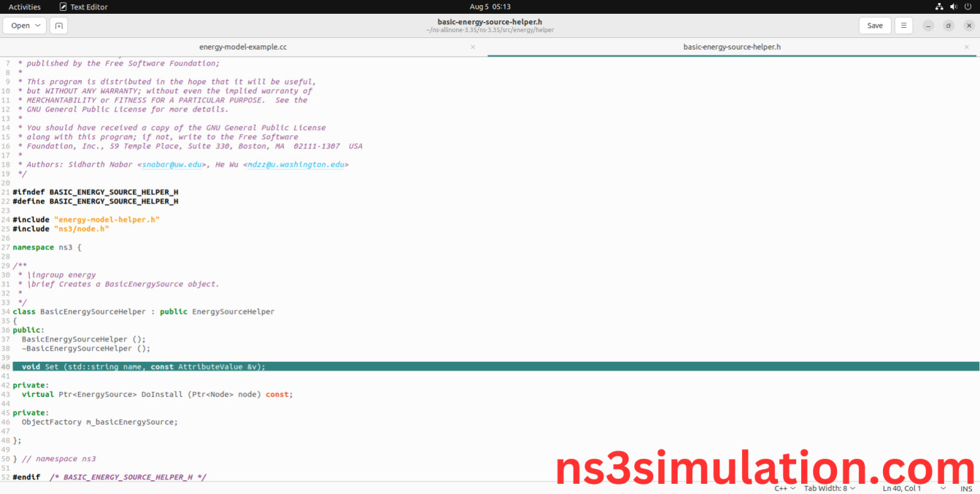This screenshot has width=980, height=494.
Task: Click the power icon in top bar
Action: pos(968,7)
